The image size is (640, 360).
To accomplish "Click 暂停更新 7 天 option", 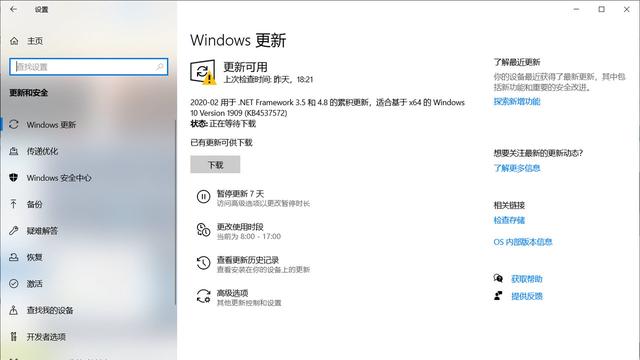I will (253, 198).
